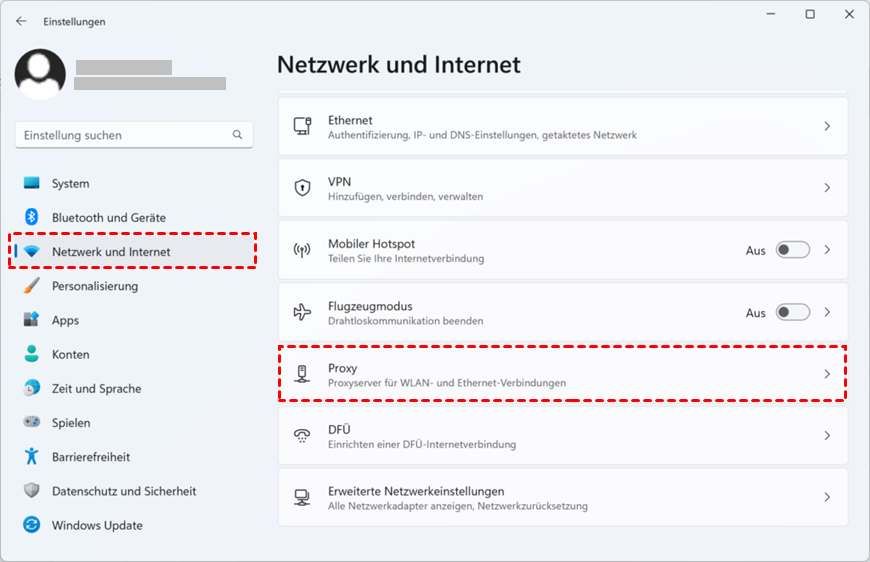Expand the Ethernet settings chevron

pyautogui.click(x=827, y=126)
